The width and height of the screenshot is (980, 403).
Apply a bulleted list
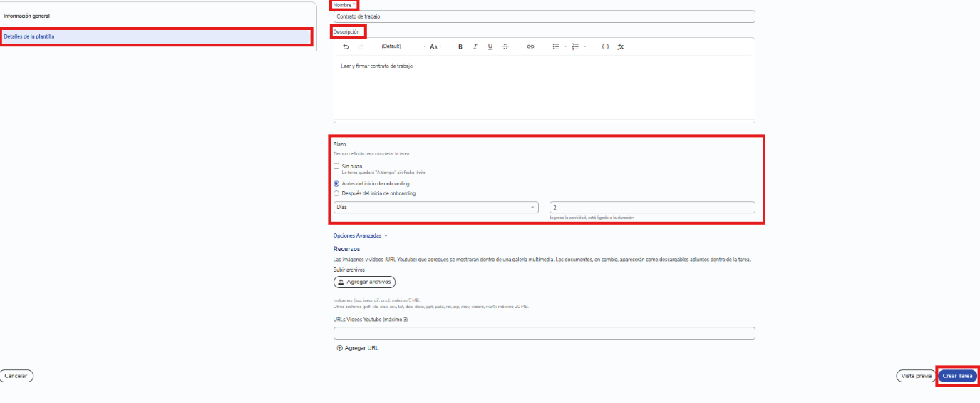click(x=556, y=46)
